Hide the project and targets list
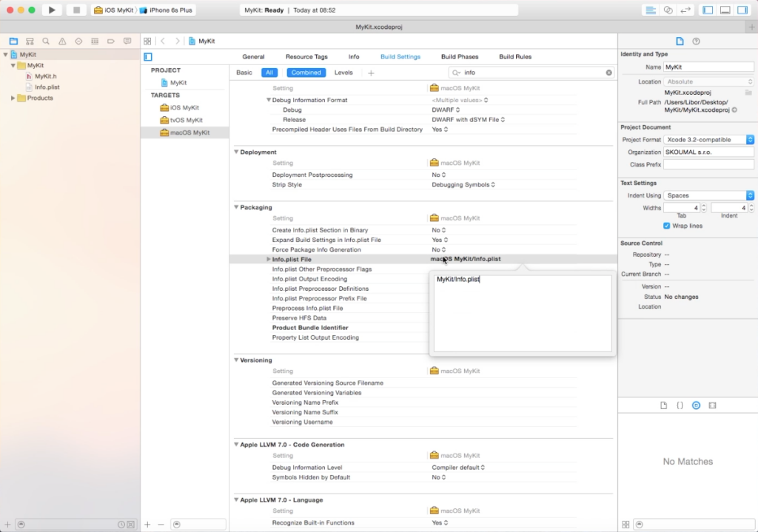This screenshot has width=758, height=532. (x=148, y=57)
